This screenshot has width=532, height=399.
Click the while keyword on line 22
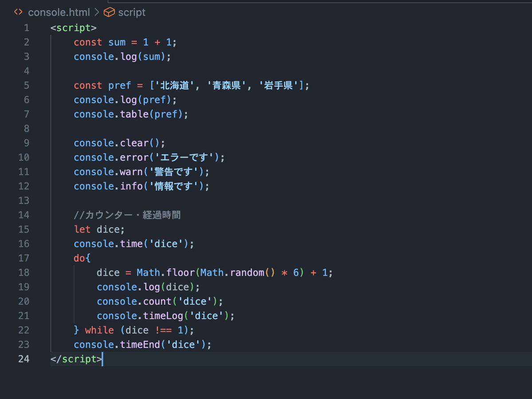pyautogui.click(x=99, y=330)
